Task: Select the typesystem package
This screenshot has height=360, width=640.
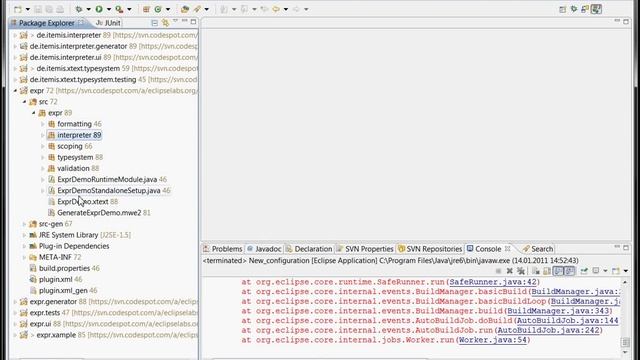Action: tap(76, 157)
